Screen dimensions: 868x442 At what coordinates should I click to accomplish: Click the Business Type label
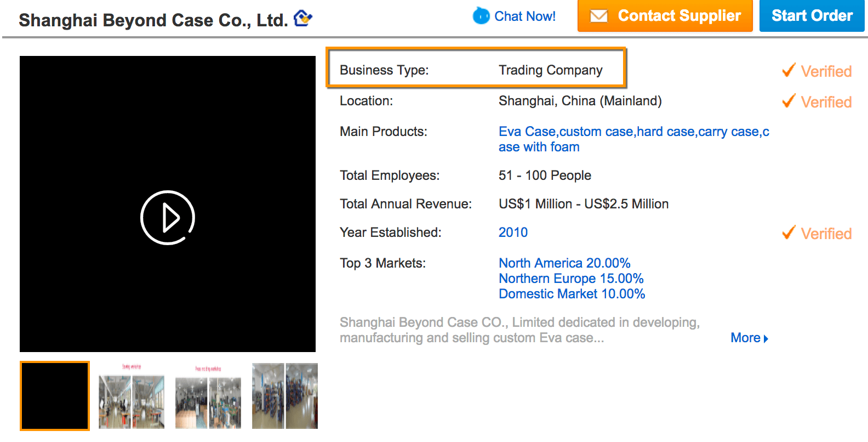click(x=384, y=70)
